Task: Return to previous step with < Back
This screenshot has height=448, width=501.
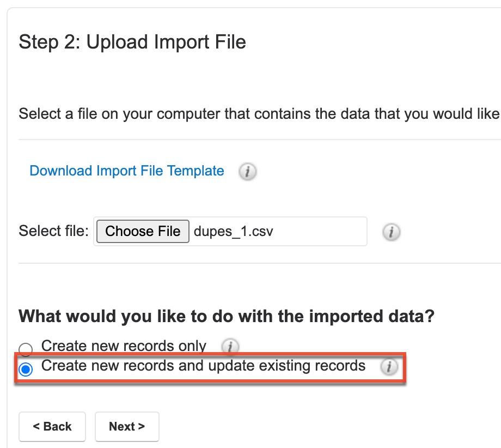Action: (52, 427)
